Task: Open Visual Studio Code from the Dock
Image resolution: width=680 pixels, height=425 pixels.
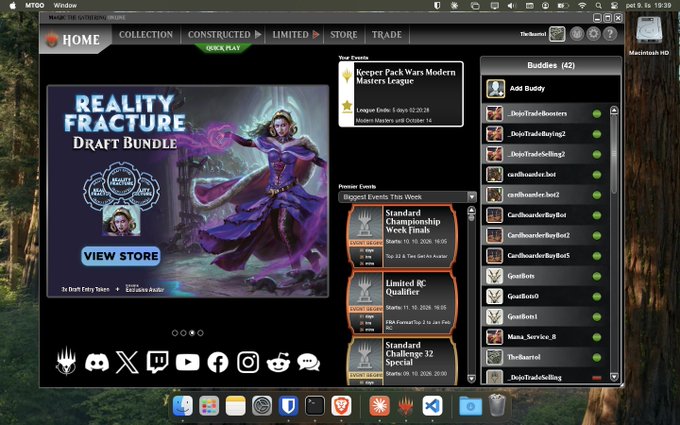Action: (x=432, y=406)
